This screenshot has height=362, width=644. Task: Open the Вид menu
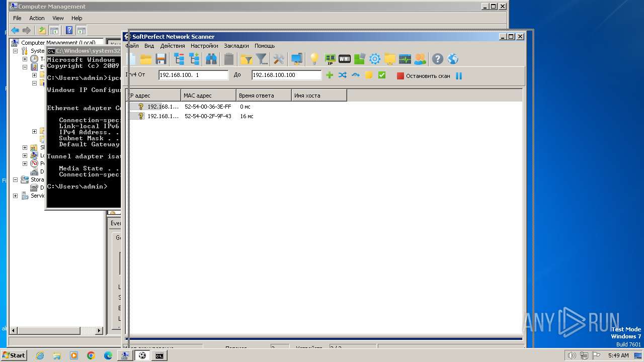(149, 46)
